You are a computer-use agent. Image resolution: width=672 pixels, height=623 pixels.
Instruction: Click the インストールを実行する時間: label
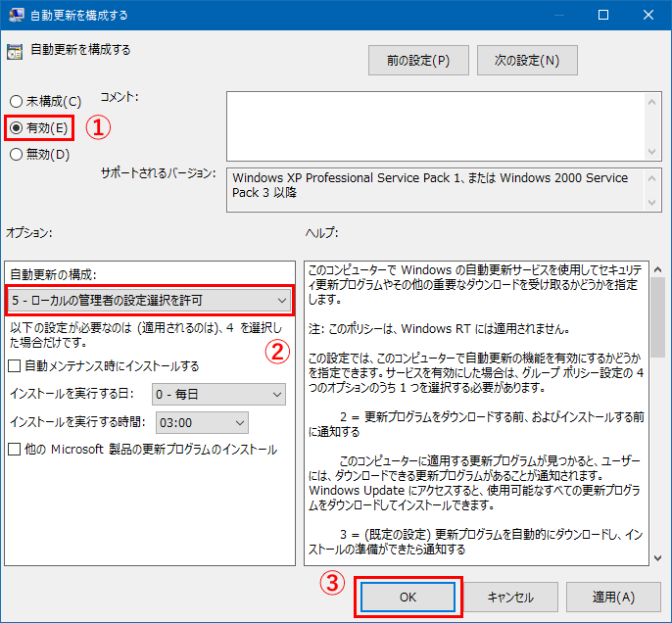pos(77,422)
